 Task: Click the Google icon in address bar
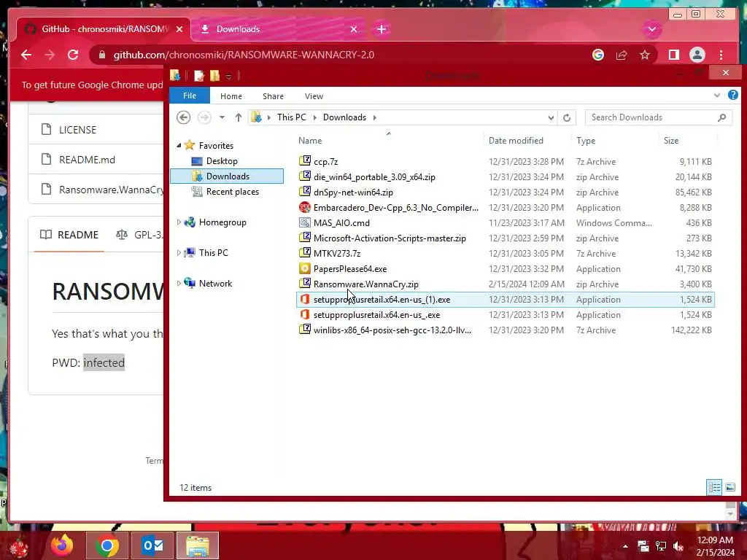(x=598, y=55)
